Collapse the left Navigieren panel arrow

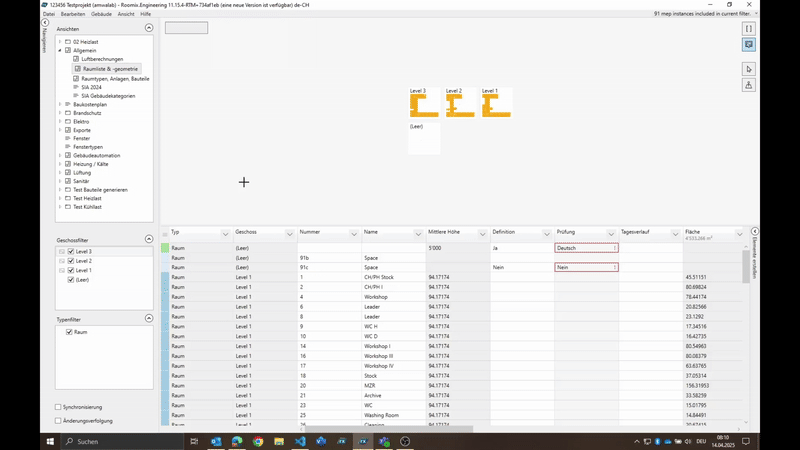(x=45, y=22)
